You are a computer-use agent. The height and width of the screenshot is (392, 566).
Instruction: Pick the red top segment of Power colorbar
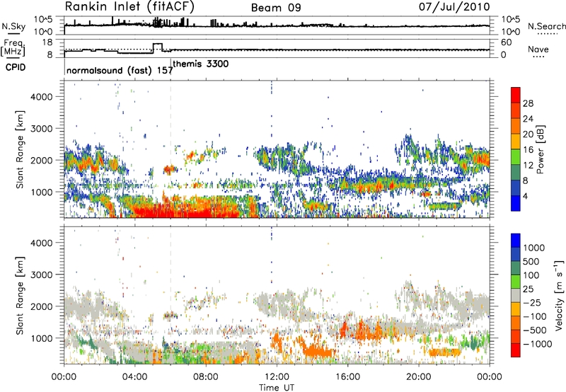click(516, 95)
